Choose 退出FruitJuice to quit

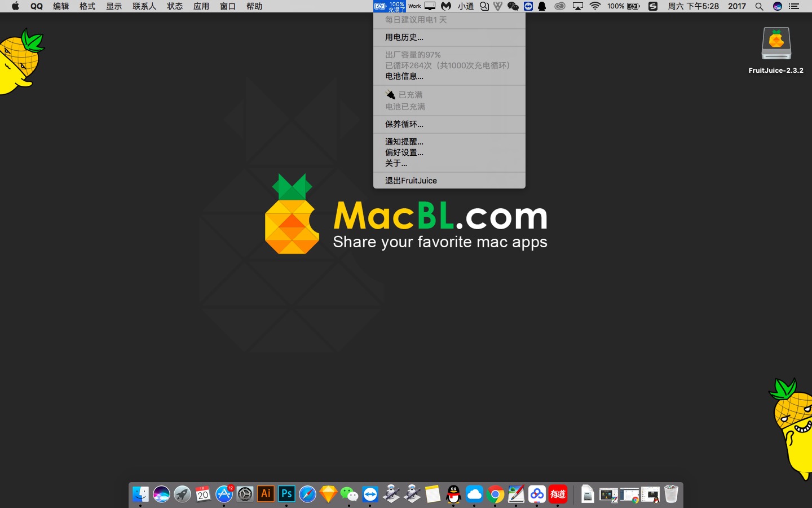click(x=449, y=181)
